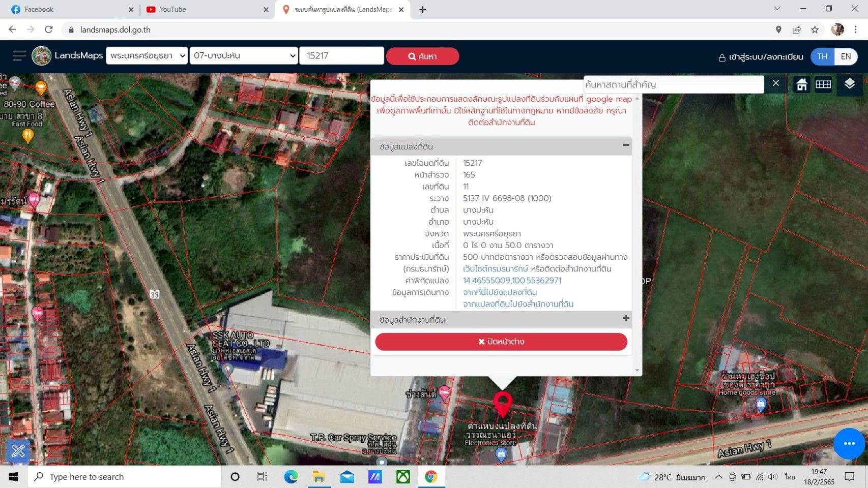Viewport: 868px width, 488px height.
Task: Click the Type here to search box
Action: click(125, 477)
